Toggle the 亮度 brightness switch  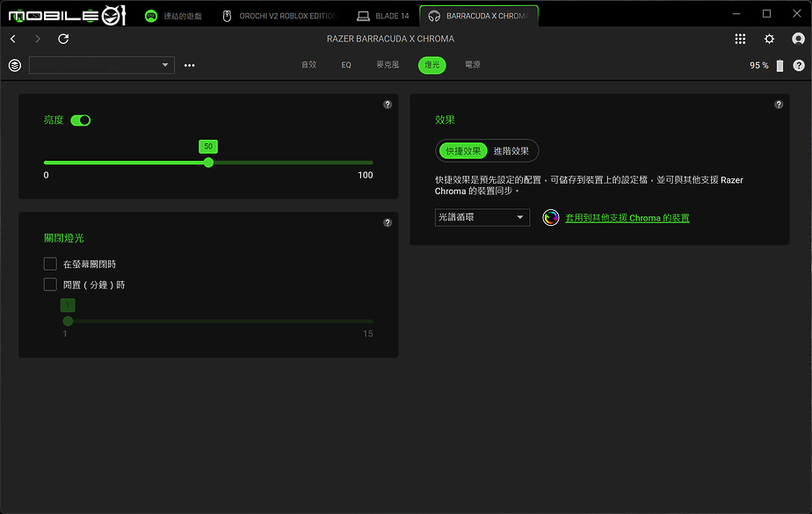pos(80,120)
